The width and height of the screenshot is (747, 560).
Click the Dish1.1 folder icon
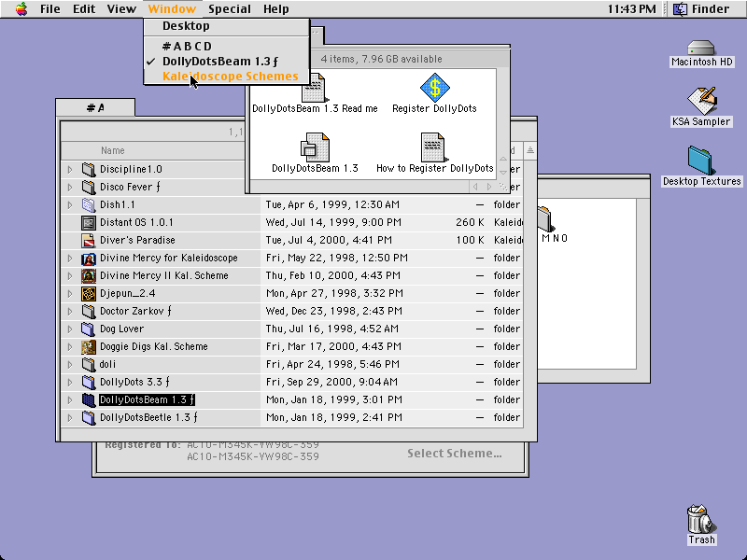(x=88, y=204)
